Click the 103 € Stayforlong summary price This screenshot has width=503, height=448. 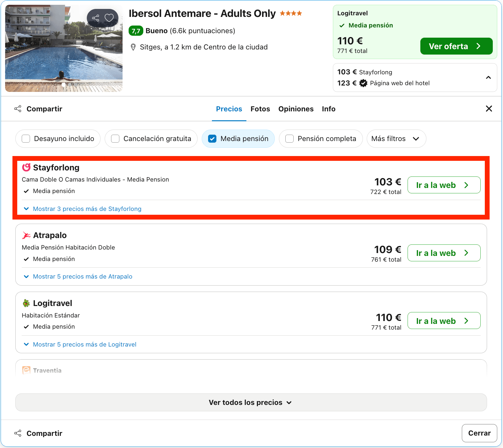[x=365, y=72]
